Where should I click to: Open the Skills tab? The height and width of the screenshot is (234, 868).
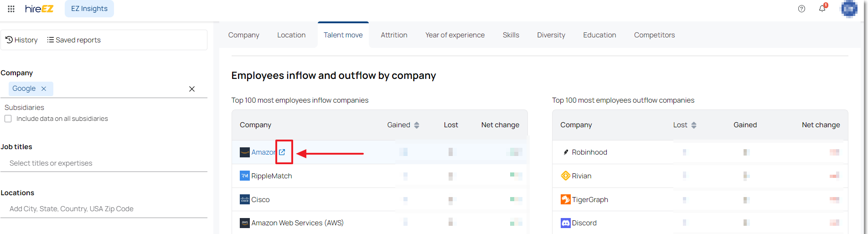511,35
